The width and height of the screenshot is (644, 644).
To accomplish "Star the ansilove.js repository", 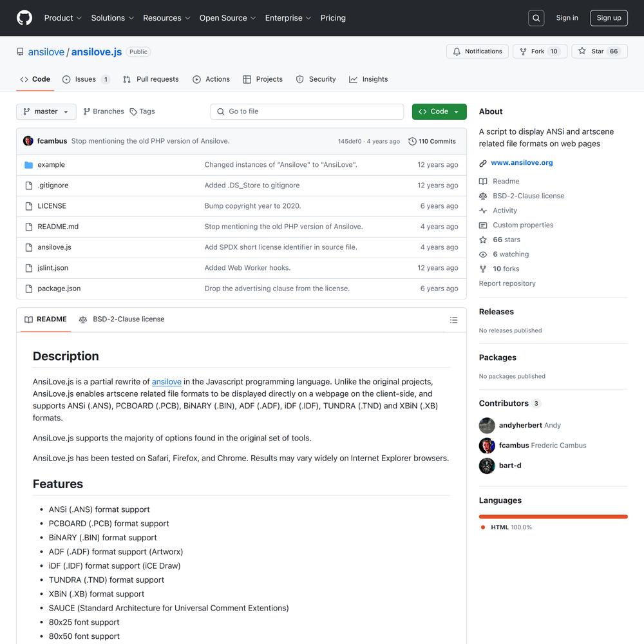I will [600, 52].
